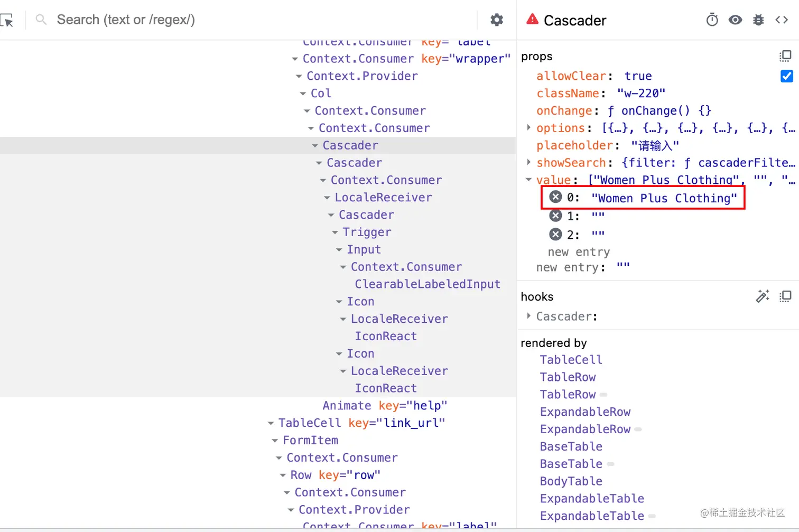Image resolution: width=799 pixels, height=532 pixels.
Task: Open component tree settings gear
Action: pyautogui.click(x=497, y=20)
